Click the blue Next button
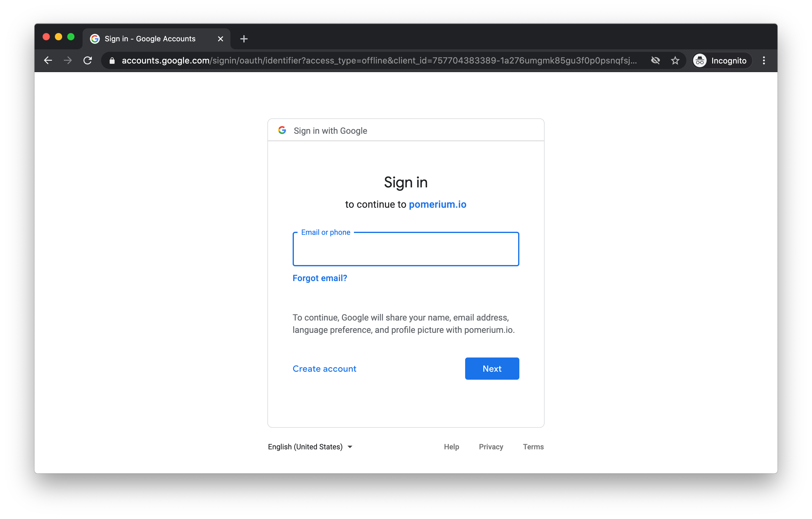The height and width of the screenshot is (519, 812). (492, 369)
